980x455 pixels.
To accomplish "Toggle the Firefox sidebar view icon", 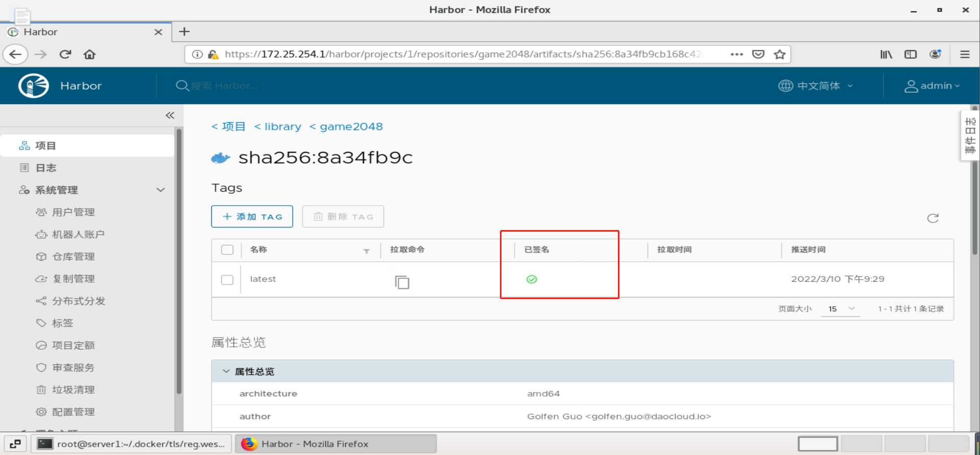I will 911,54.
